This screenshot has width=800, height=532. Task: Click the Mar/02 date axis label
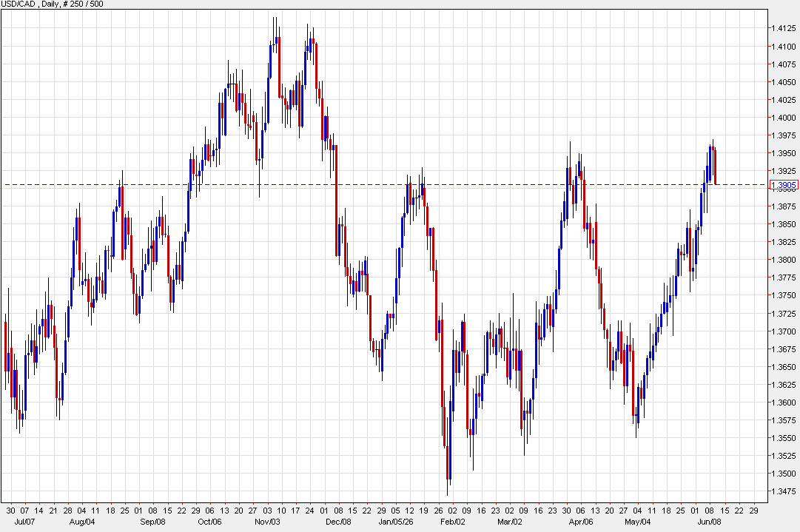pos(510,522)
